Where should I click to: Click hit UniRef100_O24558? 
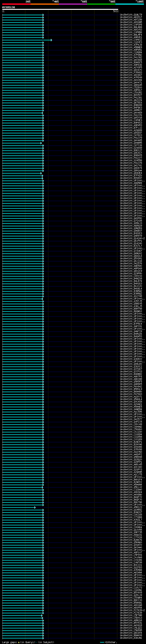pos(131,161)
